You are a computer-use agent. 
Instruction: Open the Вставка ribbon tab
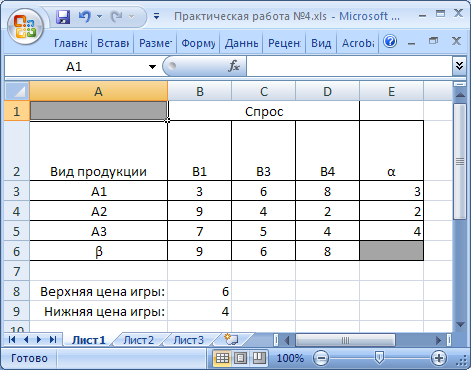coord(113,43)
